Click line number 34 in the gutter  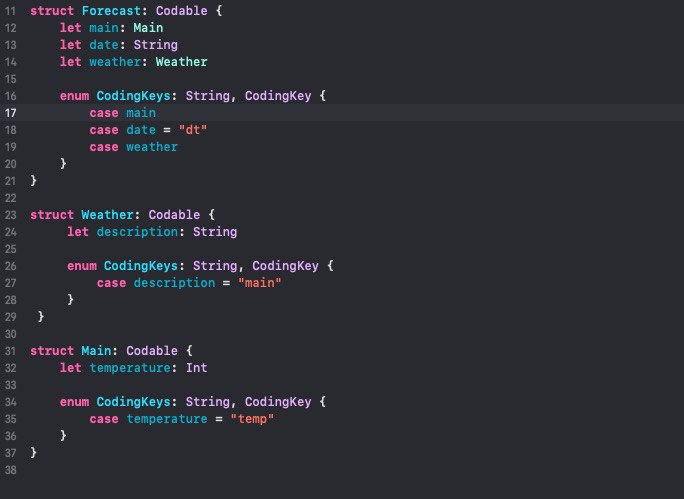pyautogui.click(x=10, y=402)
